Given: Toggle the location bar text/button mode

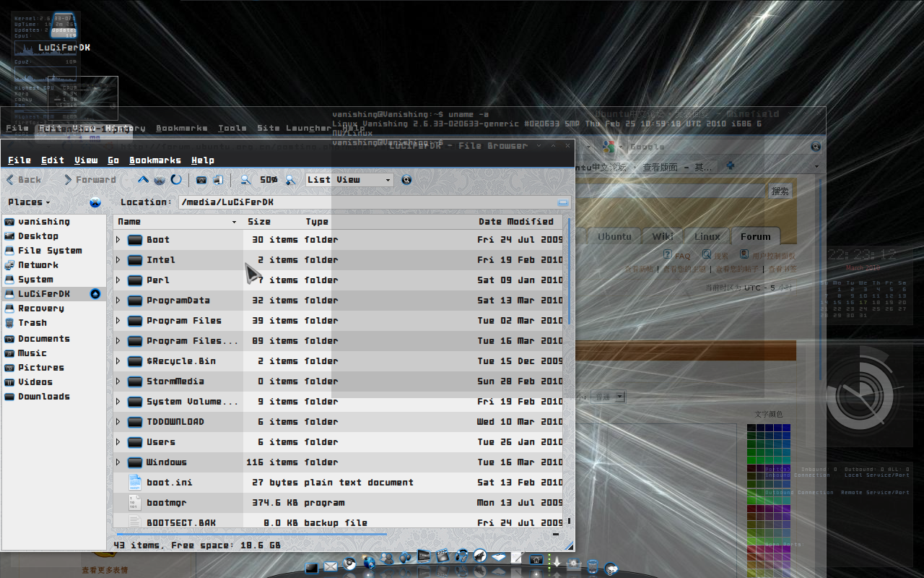Looking at the screenshot, I should pyautogui.click(x=563, y=203).
